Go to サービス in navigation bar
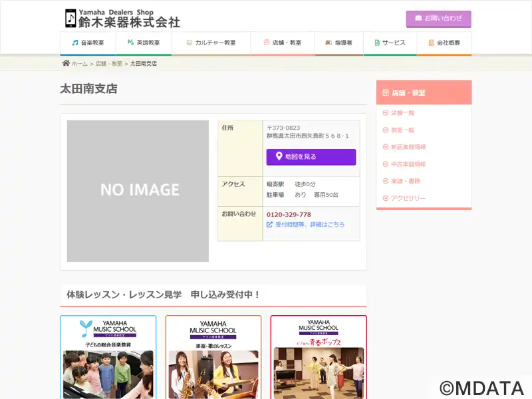This screenshot has width=532, height=399. point(390,43)
